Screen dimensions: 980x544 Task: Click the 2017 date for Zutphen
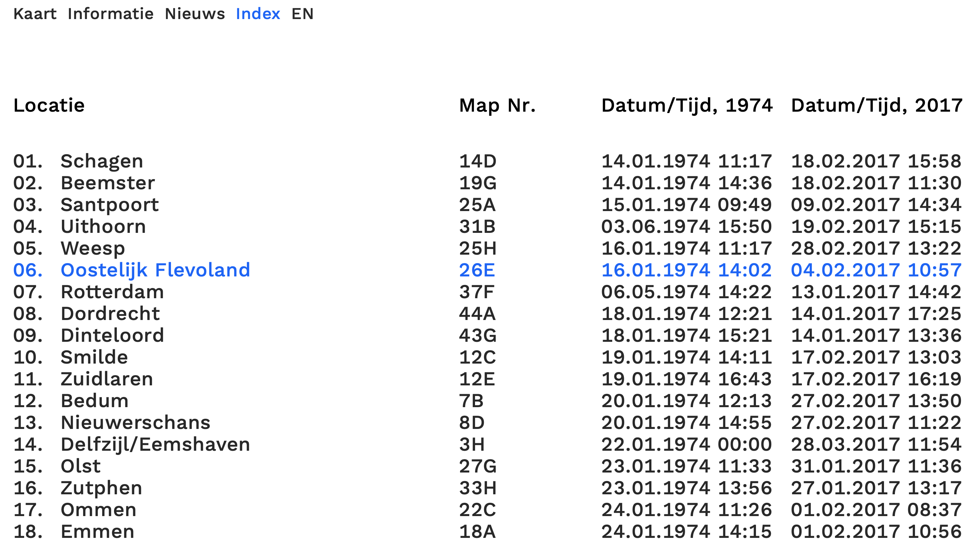(x=876, y=488)
